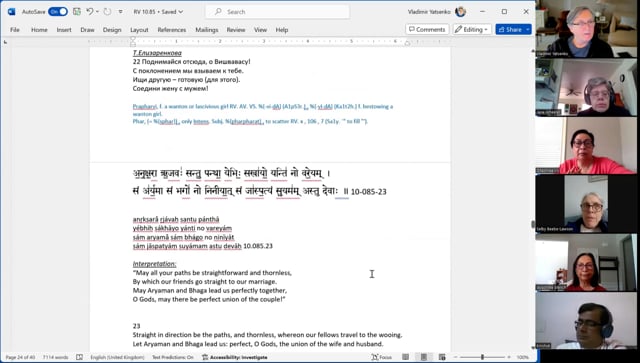
Task: Click the zoom slider handle
Action: point(482,357)
